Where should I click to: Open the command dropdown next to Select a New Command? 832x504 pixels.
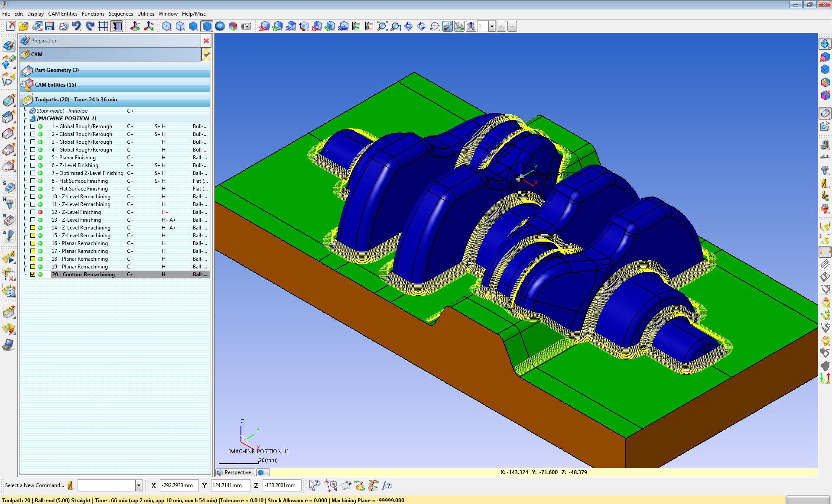[x=139, y=485]
